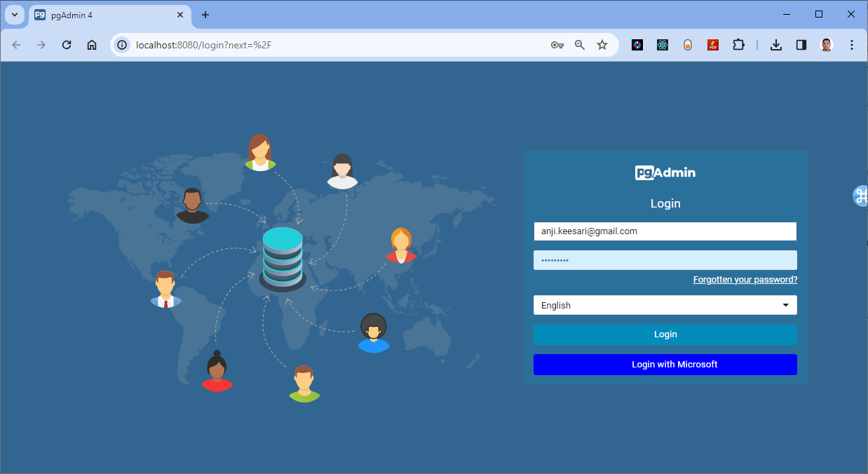
Task: Expand the English language dropdown
Action: (x=665, y=305)
